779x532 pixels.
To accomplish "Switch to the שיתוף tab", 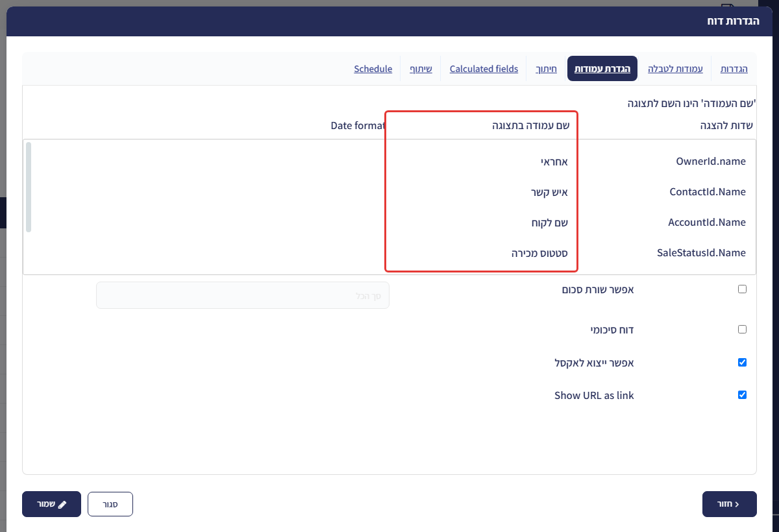I will [421, 69].
